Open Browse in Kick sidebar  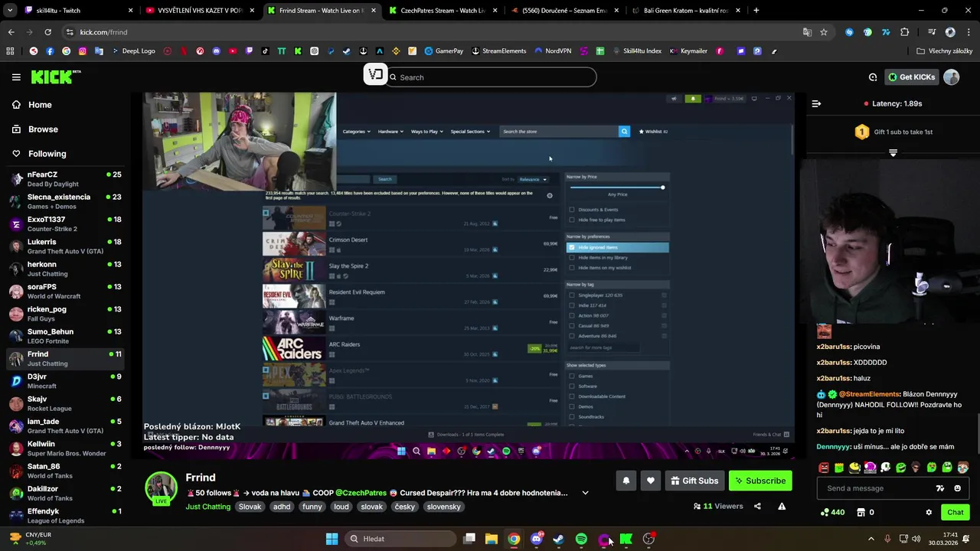click(x=43, y=129)
